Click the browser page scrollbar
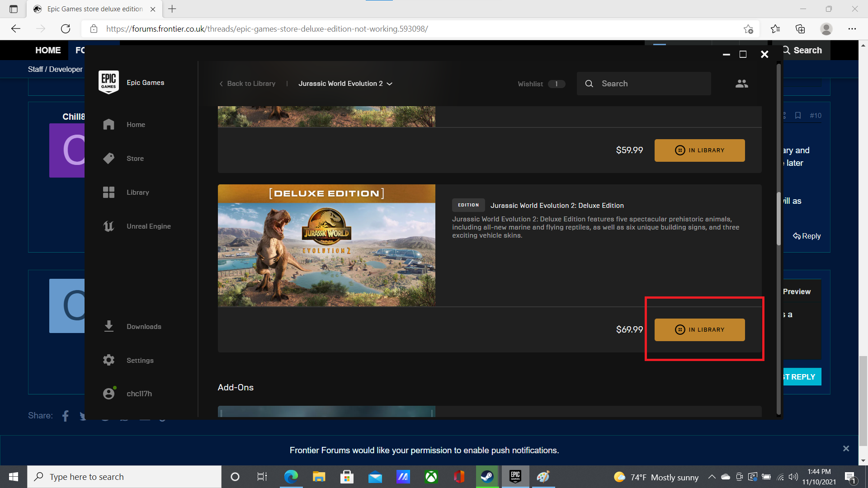 tap(863, 400)
